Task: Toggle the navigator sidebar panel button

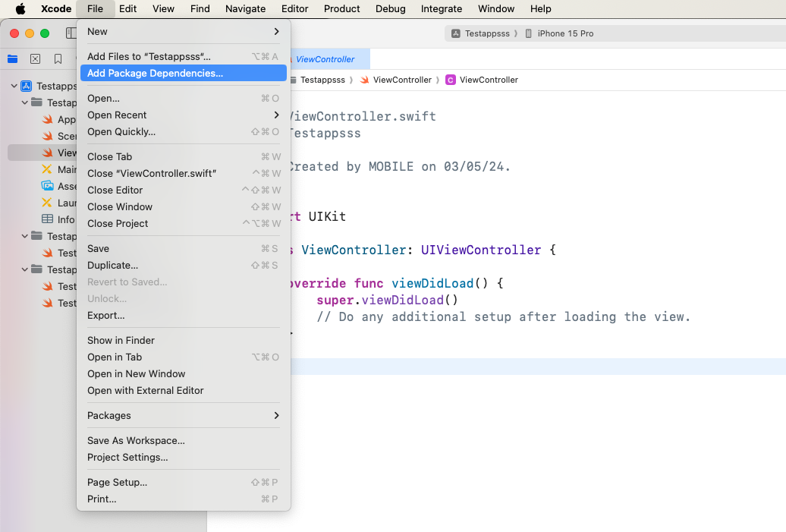Action: [71, 33]
